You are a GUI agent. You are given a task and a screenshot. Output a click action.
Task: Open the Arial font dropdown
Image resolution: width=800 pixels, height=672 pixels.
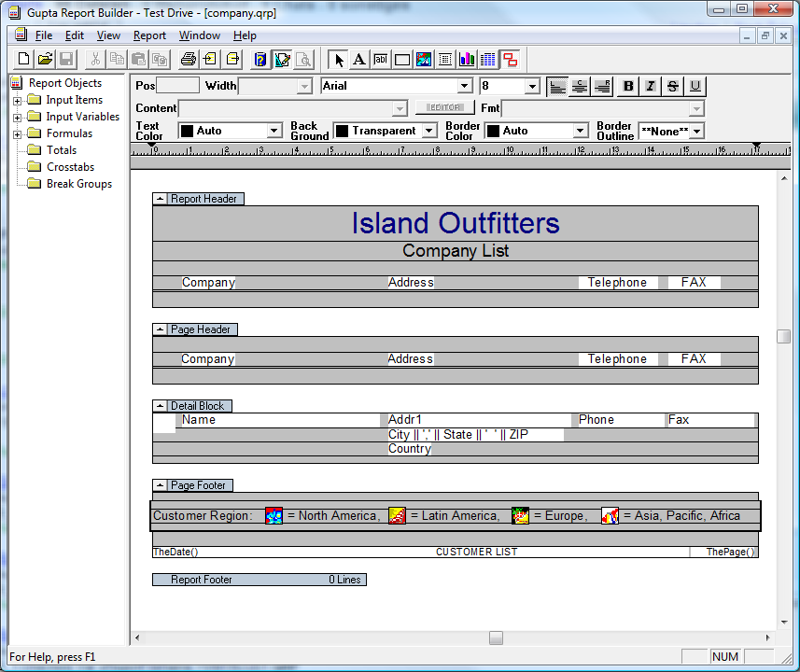click(x=464, y=86)
